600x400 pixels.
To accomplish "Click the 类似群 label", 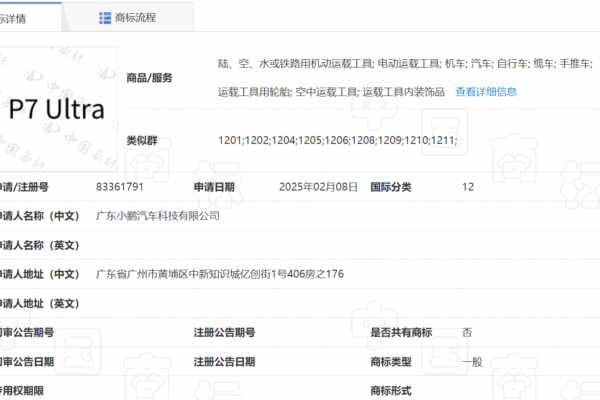I will [142, 140].
